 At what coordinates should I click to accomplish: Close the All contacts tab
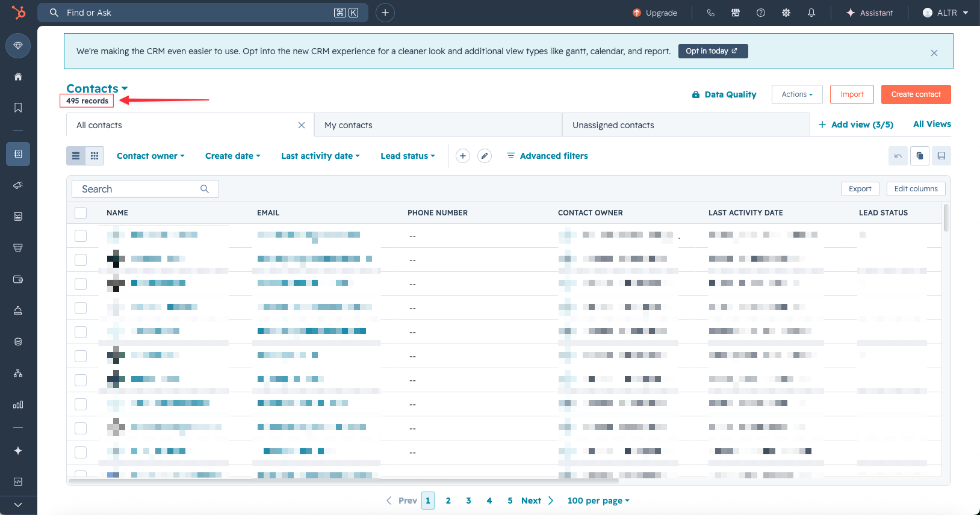point(302,125)
